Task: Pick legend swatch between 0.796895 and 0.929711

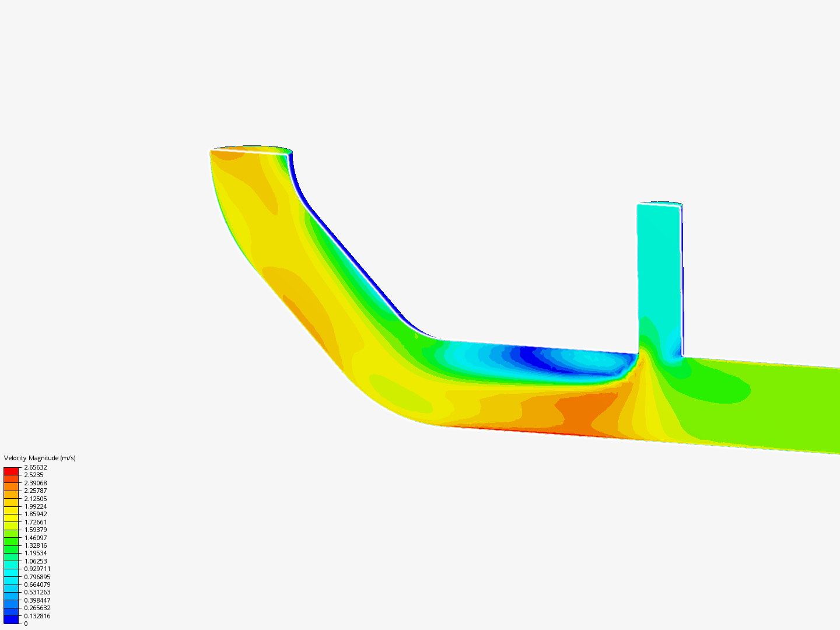Action: 11,573
